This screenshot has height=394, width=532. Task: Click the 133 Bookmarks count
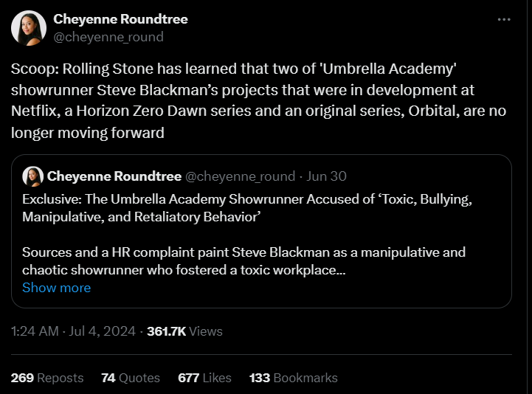click(x=293, y=378)
